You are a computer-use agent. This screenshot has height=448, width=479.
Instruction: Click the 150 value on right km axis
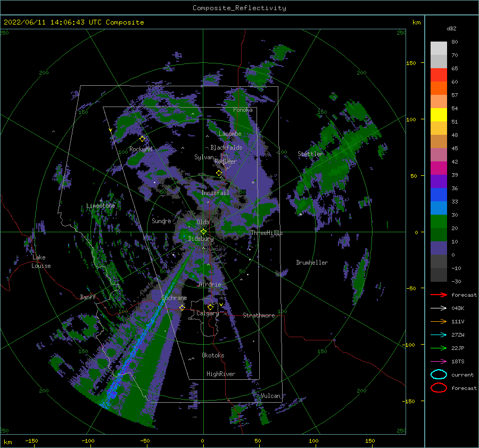pos(411,63)
